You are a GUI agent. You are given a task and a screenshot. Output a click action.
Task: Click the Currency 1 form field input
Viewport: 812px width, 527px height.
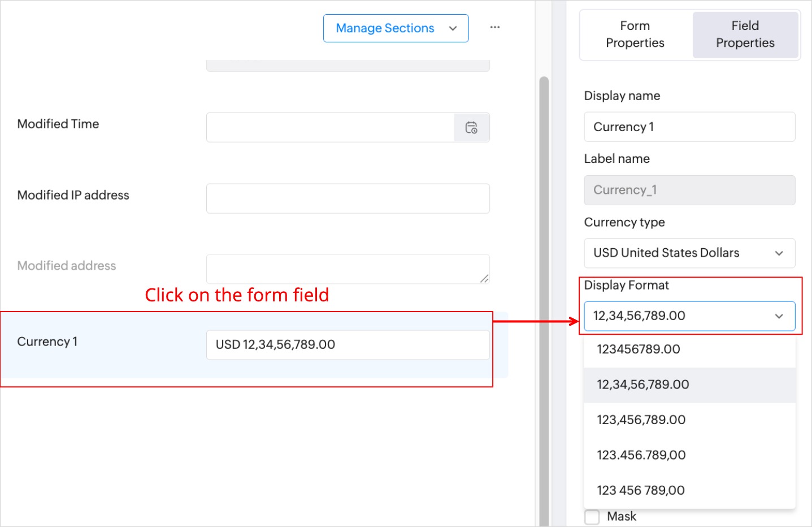tap(348, 345)
